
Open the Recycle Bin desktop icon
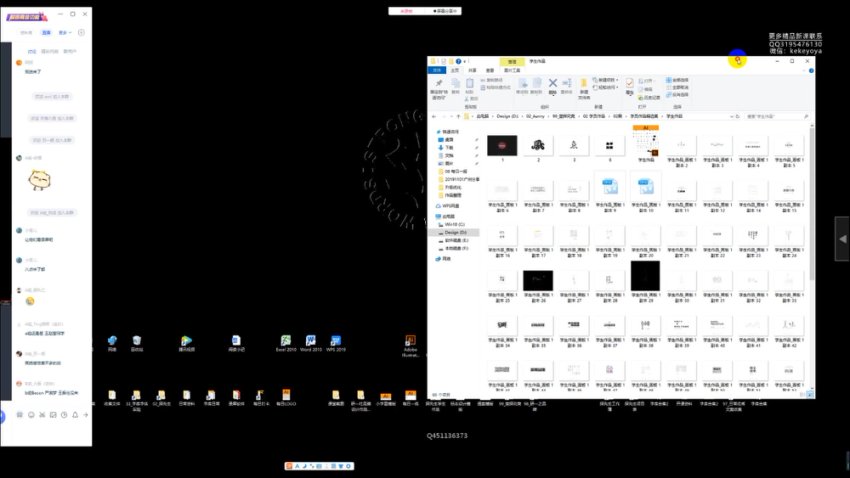tap(137, 344)
